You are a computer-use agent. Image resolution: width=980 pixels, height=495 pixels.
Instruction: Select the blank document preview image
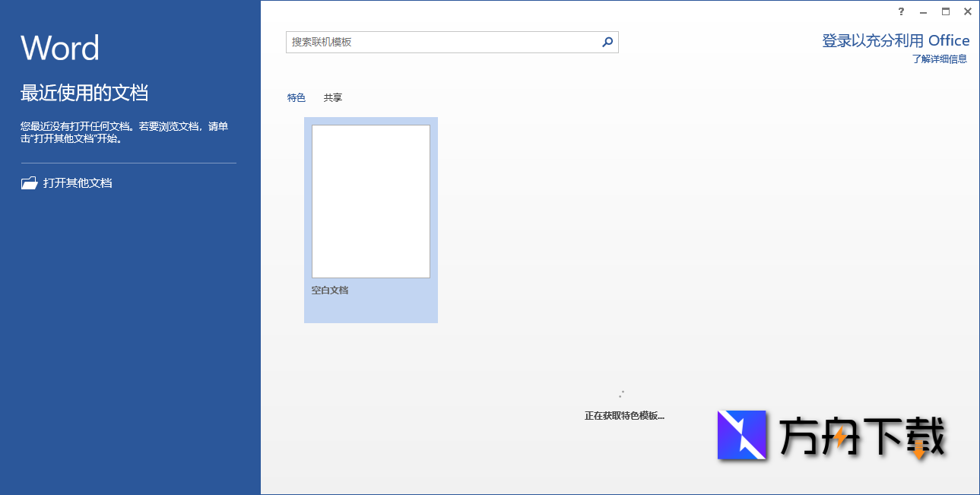tap(370, 201)
